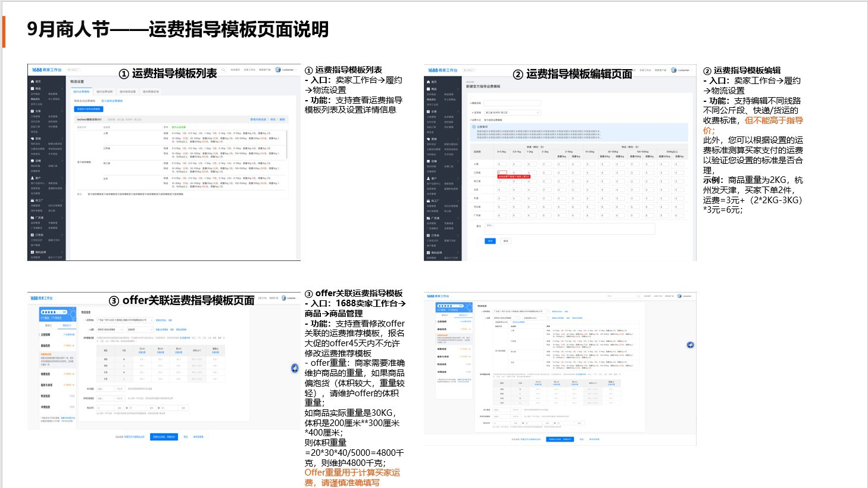Click blue save button on template edit page
868x488 pixels.
point(490,241)
